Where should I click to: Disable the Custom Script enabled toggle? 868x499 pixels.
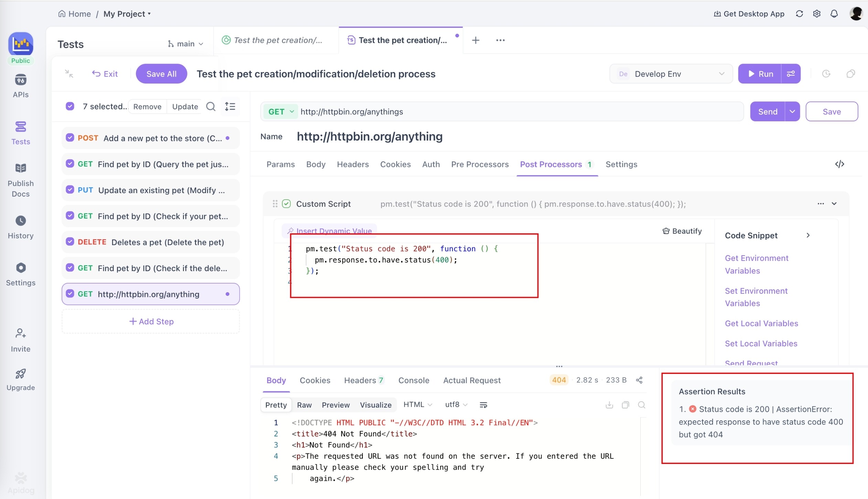tap(286, 204)
